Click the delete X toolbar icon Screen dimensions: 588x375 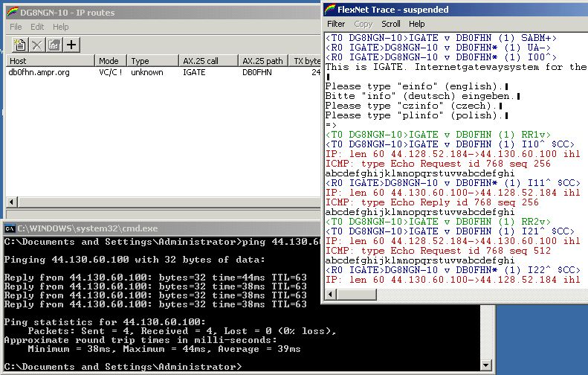[36, 45]
